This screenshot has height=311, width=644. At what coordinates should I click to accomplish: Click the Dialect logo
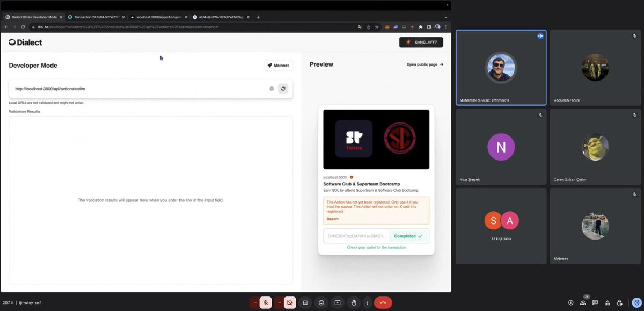click(25, 42)
